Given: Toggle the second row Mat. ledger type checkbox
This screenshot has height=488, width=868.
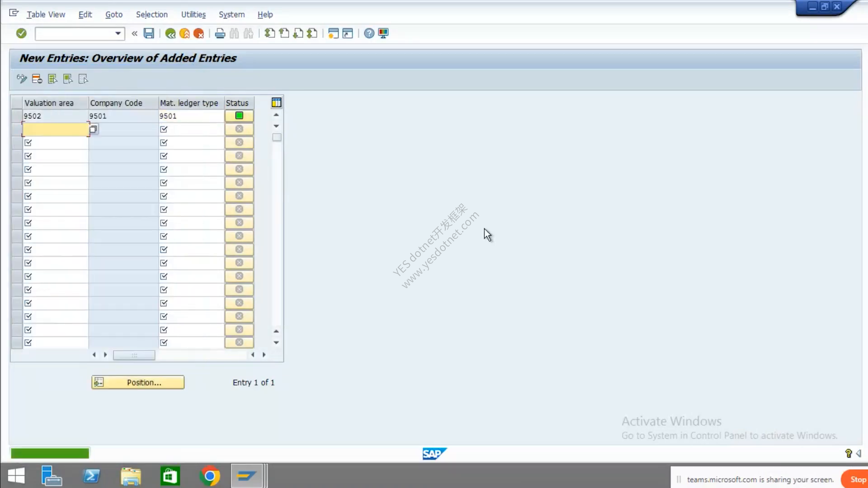Looking at the screenshot, I should (x=164, y=129).
